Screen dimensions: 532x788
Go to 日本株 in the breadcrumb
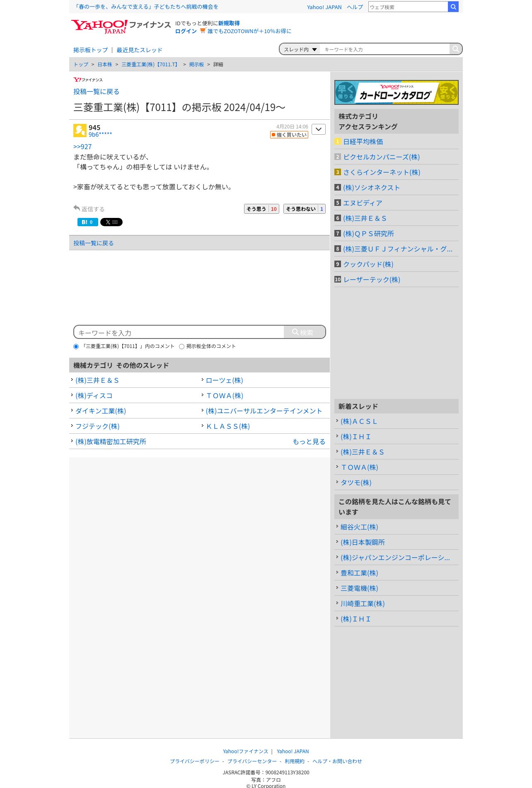click(105, 65)
